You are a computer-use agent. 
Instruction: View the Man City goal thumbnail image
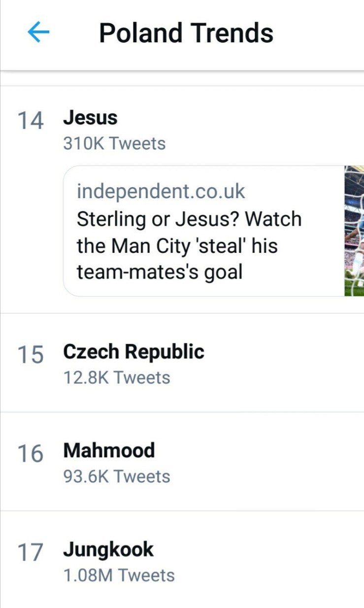(x=354, y=231)
